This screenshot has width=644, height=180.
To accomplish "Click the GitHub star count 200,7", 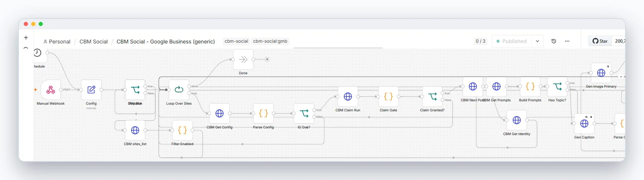I will click(x=619, y=41).
